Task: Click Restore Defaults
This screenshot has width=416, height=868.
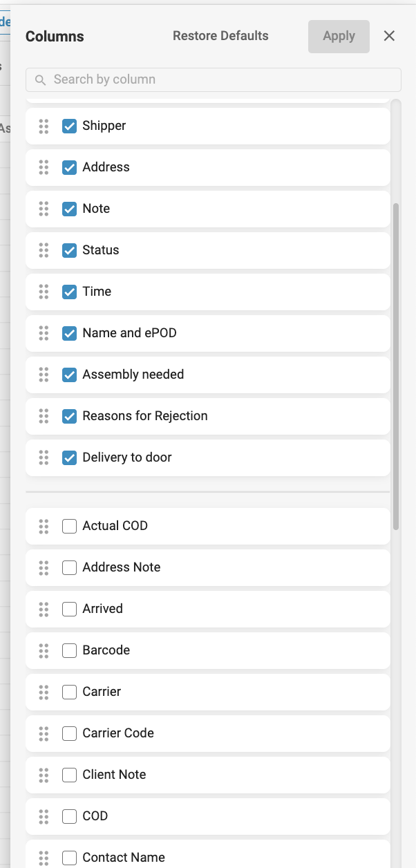Action: coord(220,36)
